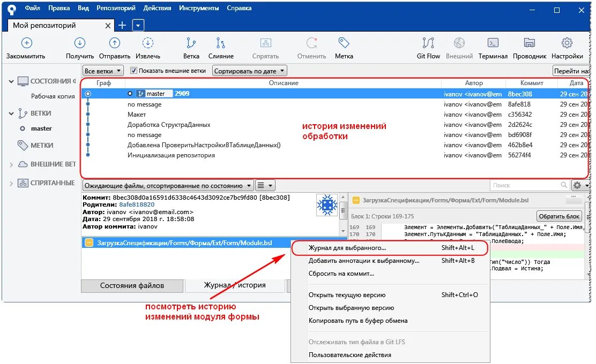Open Сортировать по дате dropdown

click(x=249, y=71)
